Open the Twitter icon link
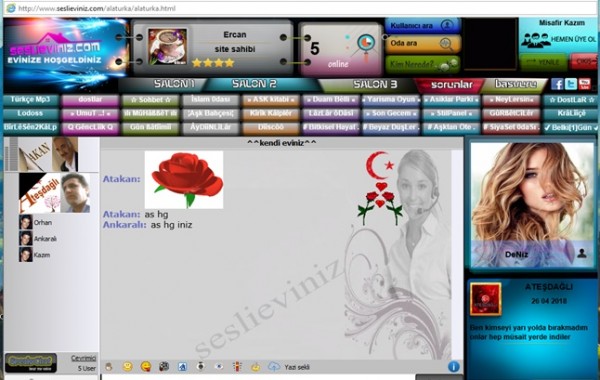This screenshot has width=600, height=380. (x=571, y=84)
